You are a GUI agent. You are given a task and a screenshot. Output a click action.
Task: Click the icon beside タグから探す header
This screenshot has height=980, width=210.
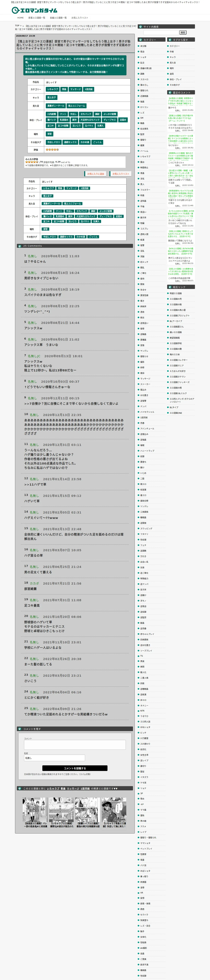(x=170, y=40)
